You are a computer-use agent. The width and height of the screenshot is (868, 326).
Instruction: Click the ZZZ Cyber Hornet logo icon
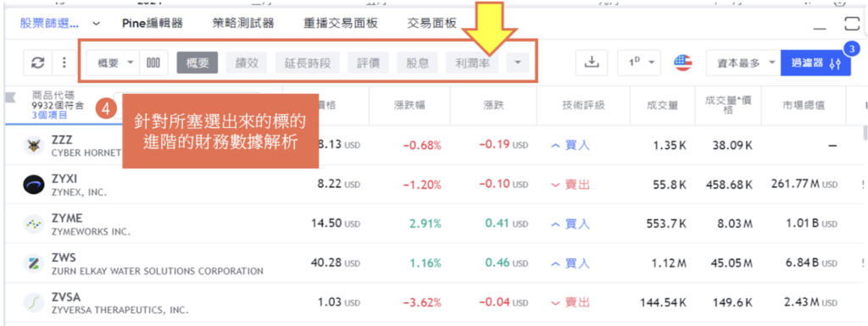pyautogui.click(x=34, y=146)
